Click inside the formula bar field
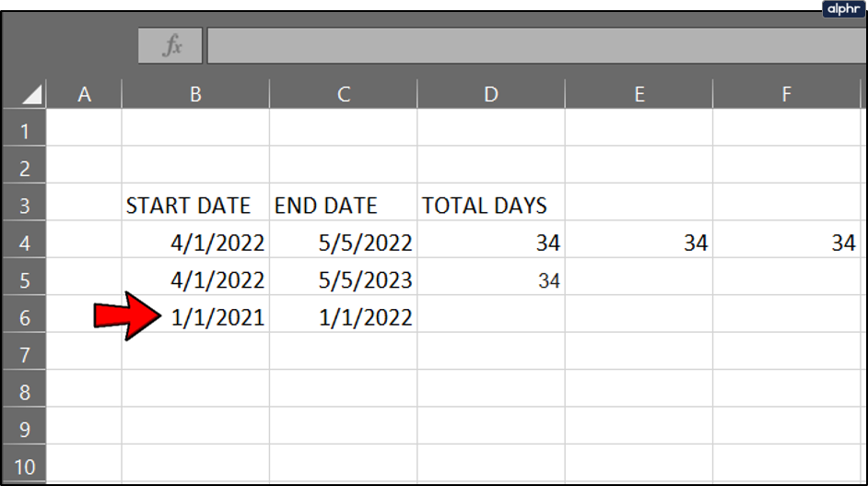 point(537,45)
